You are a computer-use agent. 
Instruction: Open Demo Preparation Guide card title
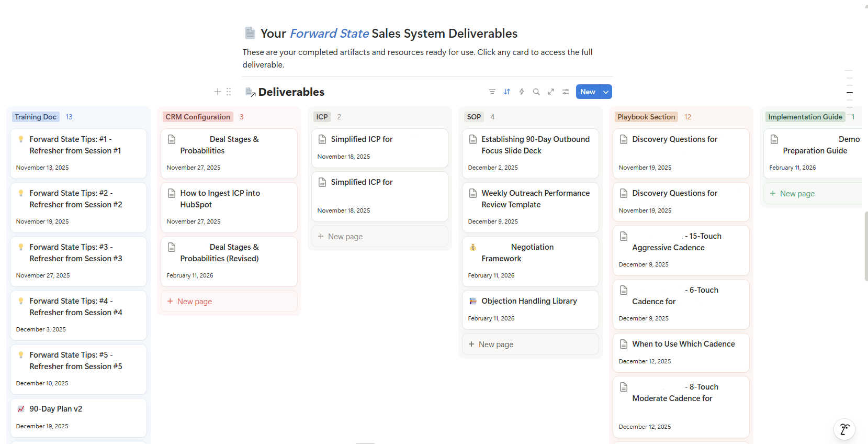click(821, 145)
